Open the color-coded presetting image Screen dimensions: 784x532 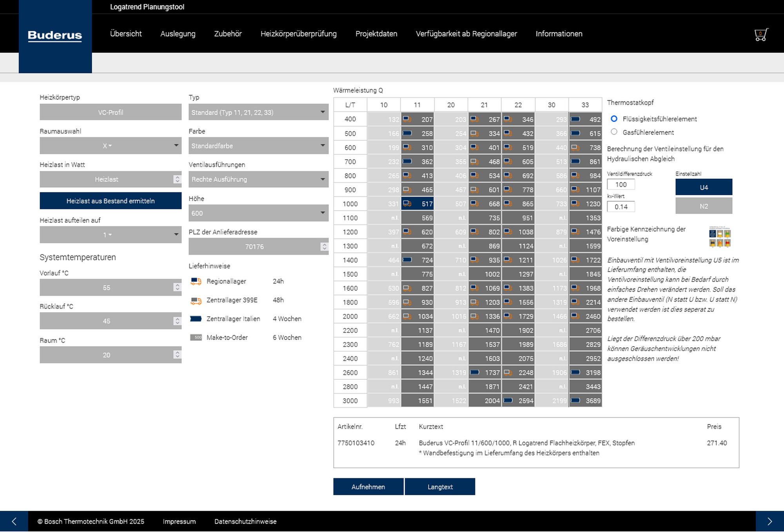(720, 236)
